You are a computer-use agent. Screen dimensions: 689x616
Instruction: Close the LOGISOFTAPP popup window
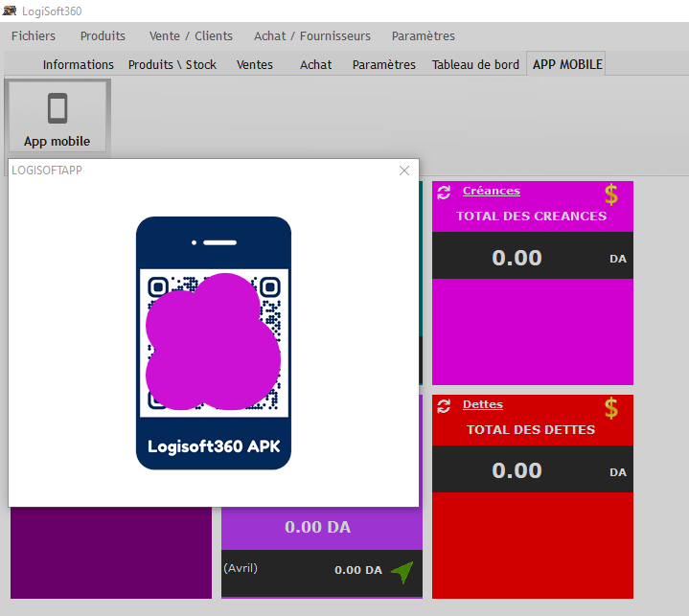pyautogui.click(x=404, y=171)
